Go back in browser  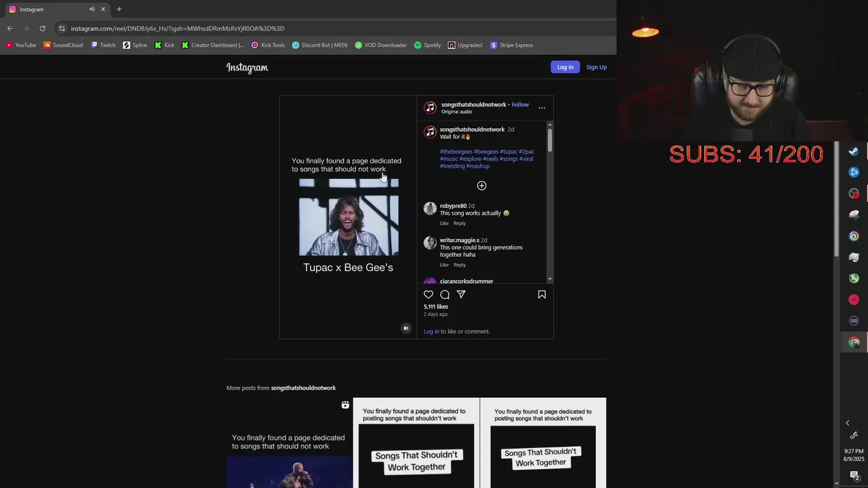coord(9,28)
